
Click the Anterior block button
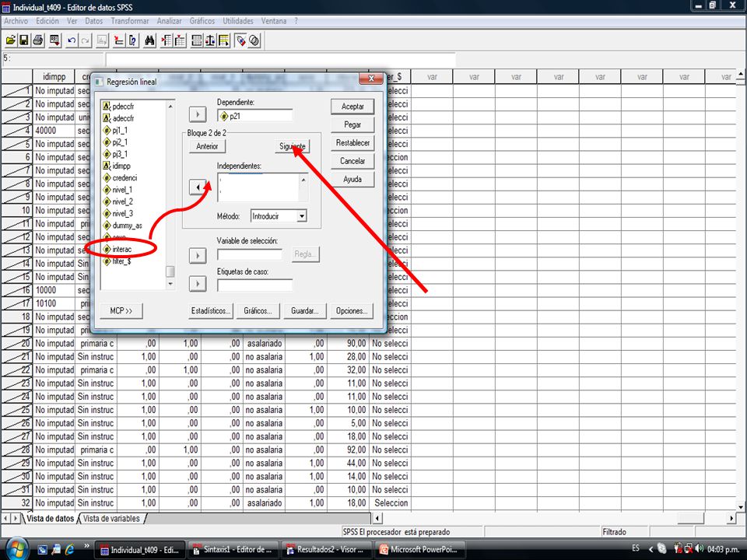(x=207, y=146)
